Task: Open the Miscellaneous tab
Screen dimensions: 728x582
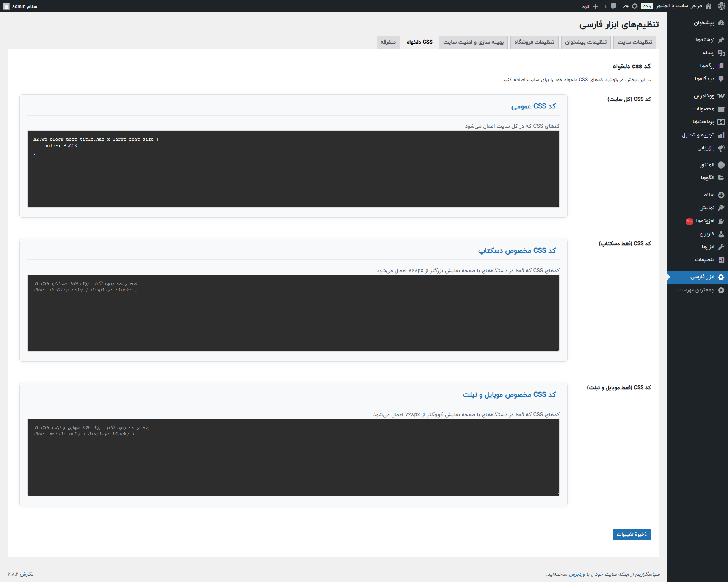Action: [x=388, y=42]
